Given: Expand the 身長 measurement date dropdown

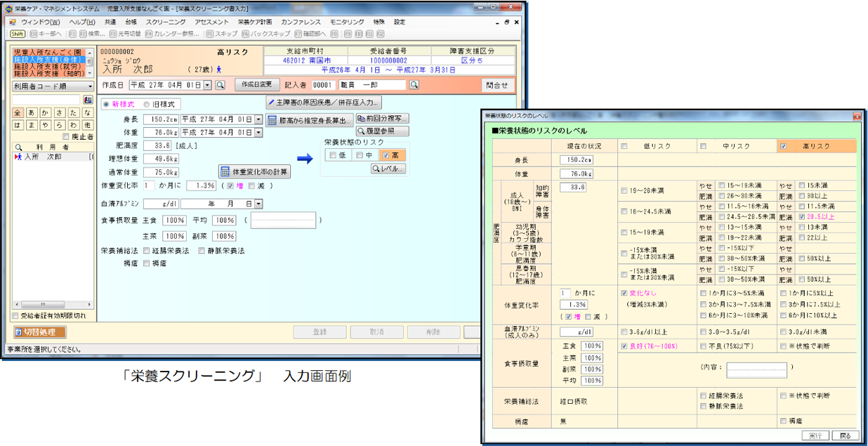Looking at the screenshot, I should (x=258, y=119).
